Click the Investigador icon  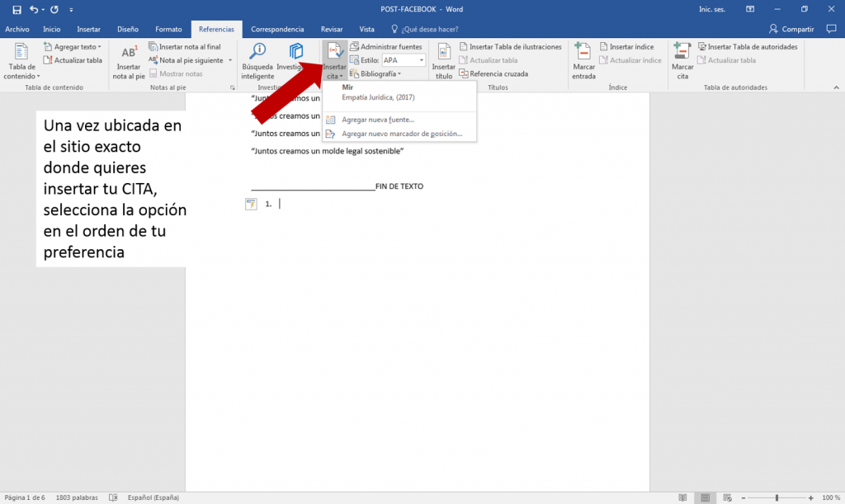295,52
